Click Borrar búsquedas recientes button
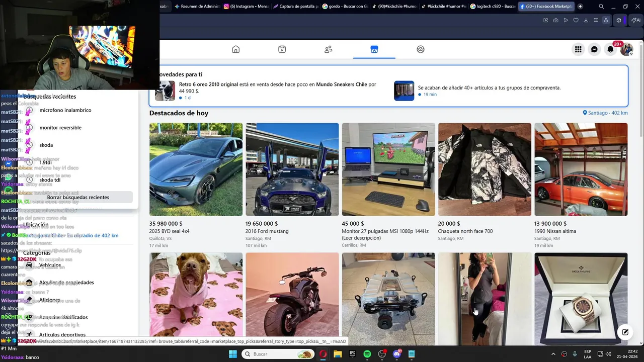 coord(78,197)
